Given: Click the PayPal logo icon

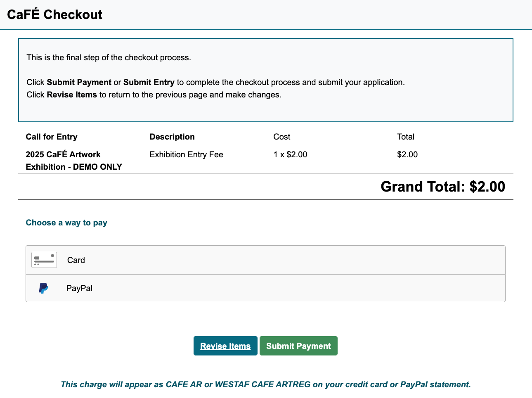Looking at the screenshot, I should (x=43, y=288).
